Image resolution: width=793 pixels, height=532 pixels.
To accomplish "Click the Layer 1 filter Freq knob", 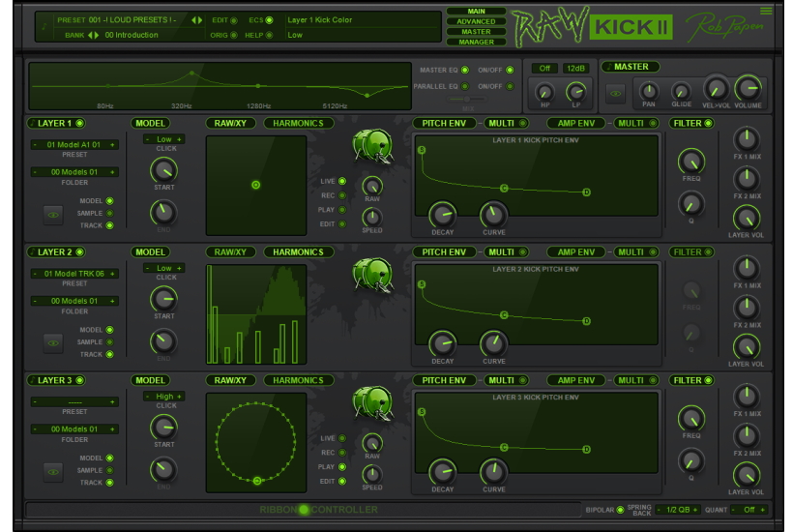I will coord(691,162).
